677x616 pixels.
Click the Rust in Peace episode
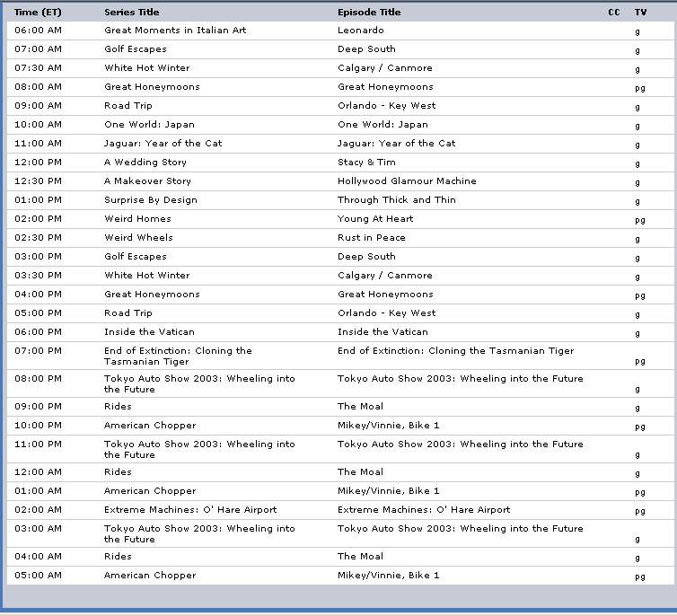click(x=372, y=238)
